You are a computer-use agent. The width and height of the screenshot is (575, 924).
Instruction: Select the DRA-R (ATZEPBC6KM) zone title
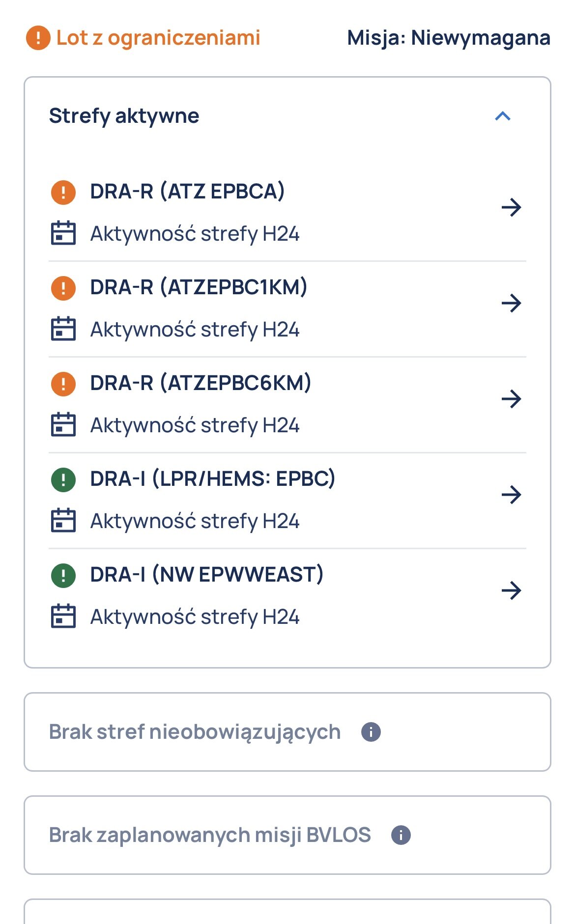click(201, 383)
